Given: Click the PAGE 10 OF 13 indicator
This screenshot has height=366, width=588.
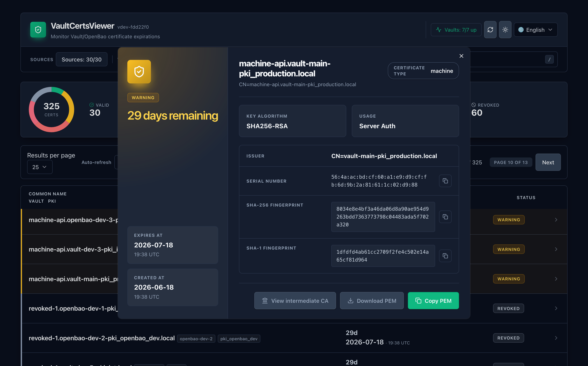Looking at the screenshot, I should pos(511,162).
